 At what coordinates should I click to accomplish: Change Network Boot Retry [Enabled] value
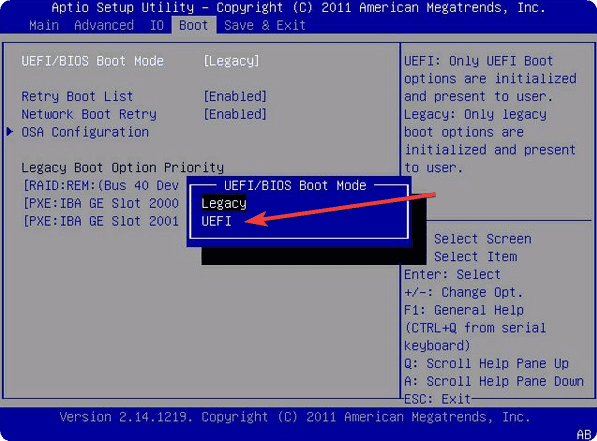coord(235,114)
